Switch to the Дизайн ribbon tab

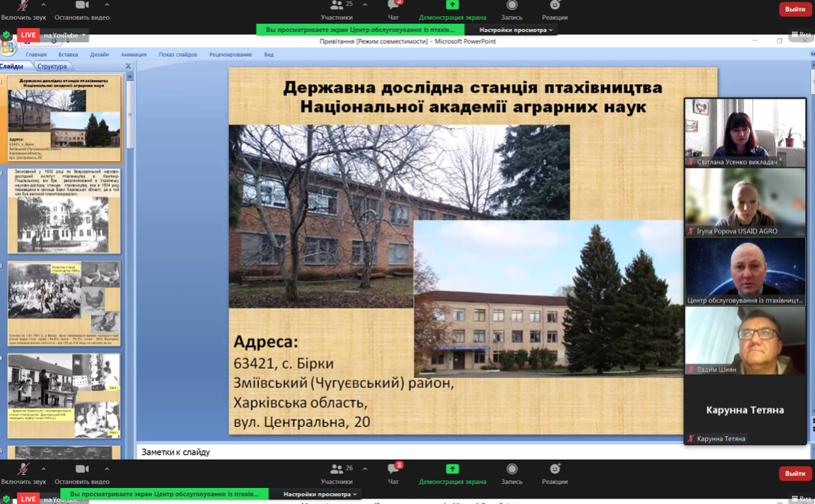coord(99,54)
